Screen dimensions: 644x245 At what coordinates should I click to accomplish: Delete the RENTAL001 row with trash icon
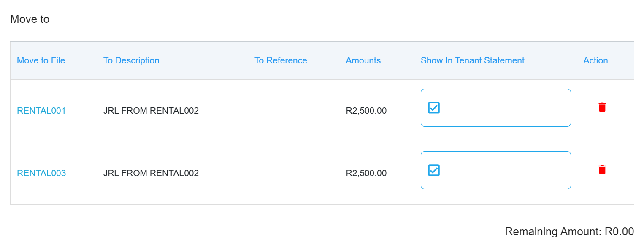(602, 107)
